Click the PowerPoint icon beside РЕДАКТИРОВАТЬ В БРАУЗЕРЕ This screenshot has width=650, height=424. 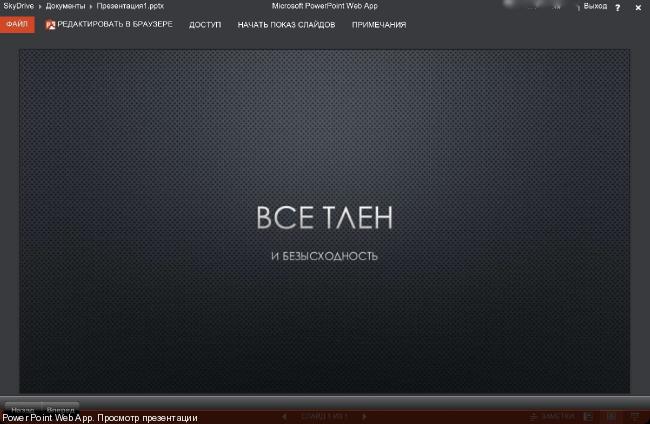50,25
